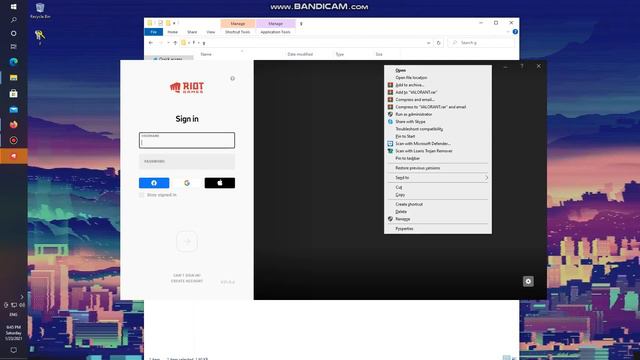Click CAN'T SIGN IN link

(187, 276)
